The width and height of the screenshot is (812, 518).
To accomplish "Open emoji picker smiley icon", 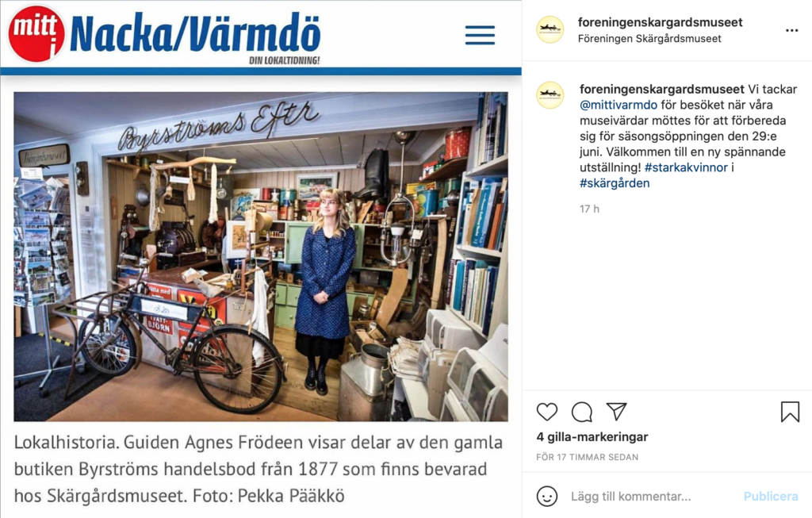I will point(547,497).
